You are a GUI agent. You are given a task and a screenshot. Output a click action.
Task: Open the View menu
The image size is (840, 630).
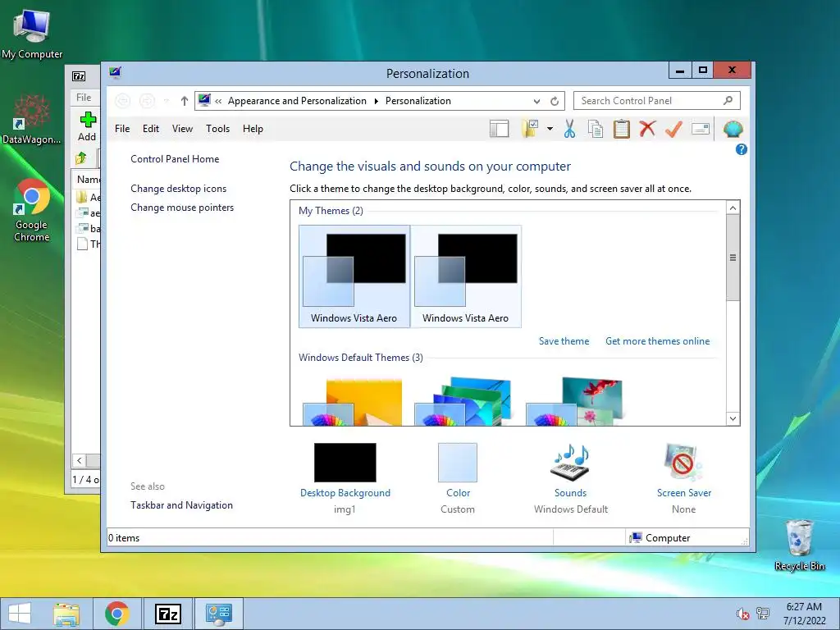click(x=182, y=129)
